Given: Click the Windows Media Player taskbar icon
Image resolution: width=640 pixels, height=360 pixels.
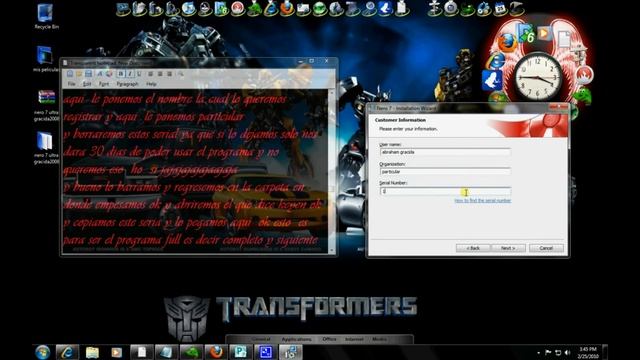Looking at the screenshot, I should point(117,352).
